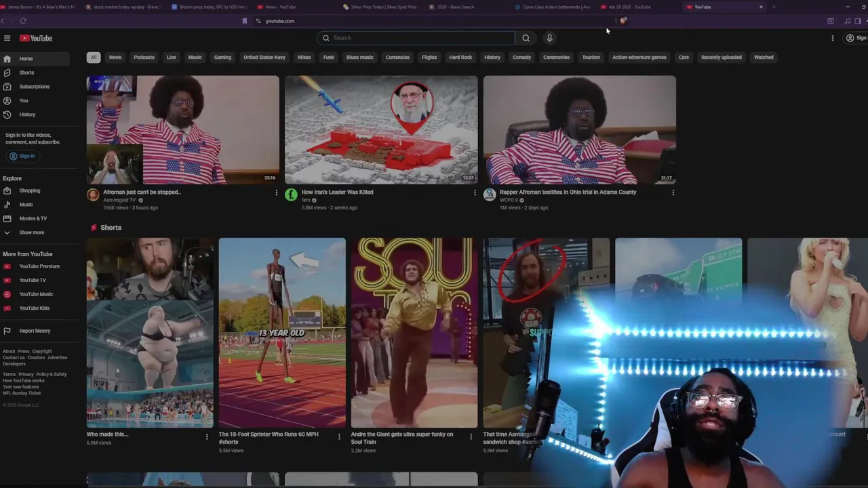Click 'Andre the Giant gets ultra super funky' title
Viewport: 868px width, 488px height.
pyautogui.click(x=402, y=438)
